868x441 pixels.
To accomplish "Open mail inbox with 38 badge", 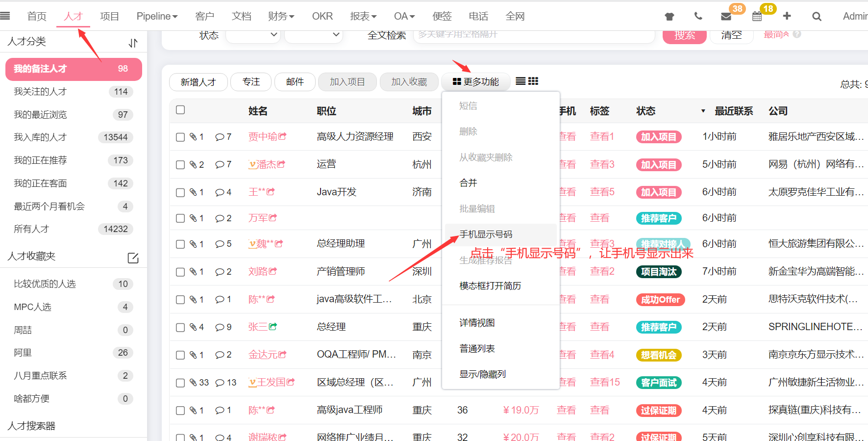I will click(x=726, y=16).
